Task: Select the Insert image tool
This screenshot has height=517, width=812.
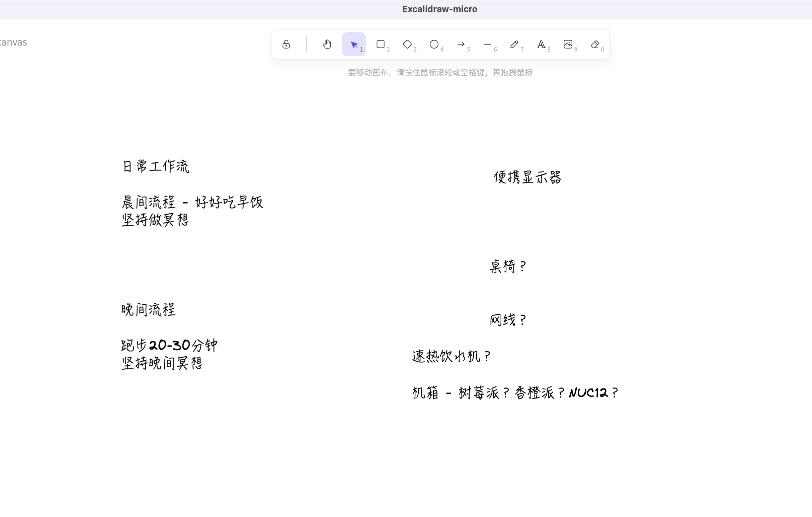Action: 568,44
